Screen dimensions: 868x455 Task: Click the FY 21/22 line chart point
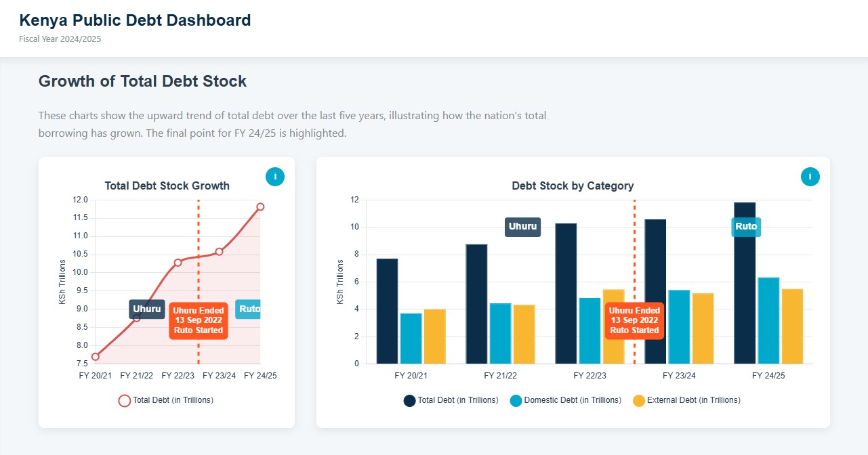[136, 318]
